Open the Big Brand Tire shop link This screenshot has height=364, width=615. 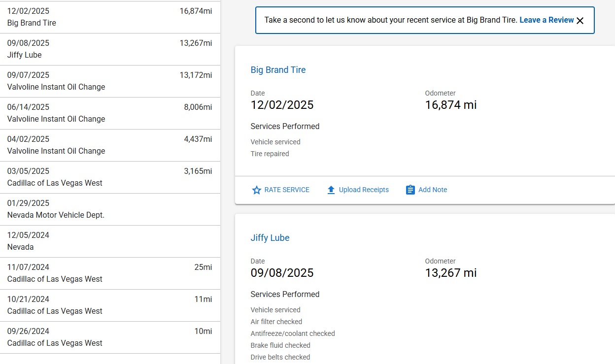pyautogui.click(x=278, y=70)
